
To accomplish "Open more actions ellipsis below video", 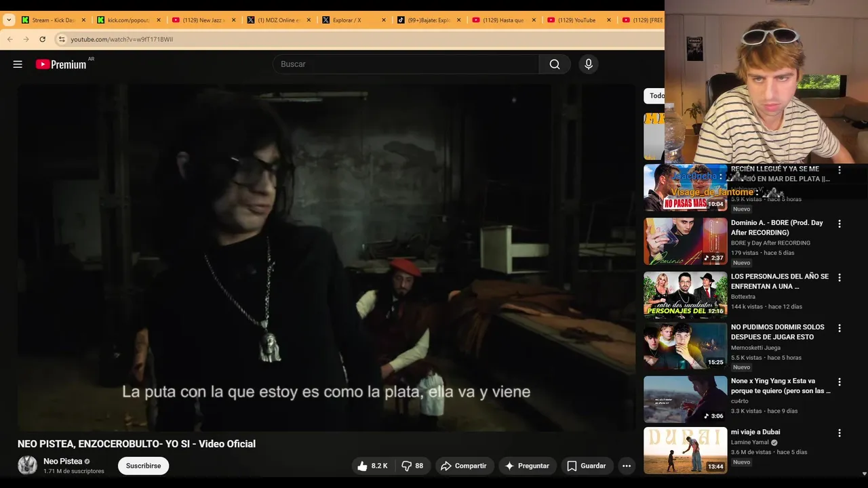I will [627, 466].
